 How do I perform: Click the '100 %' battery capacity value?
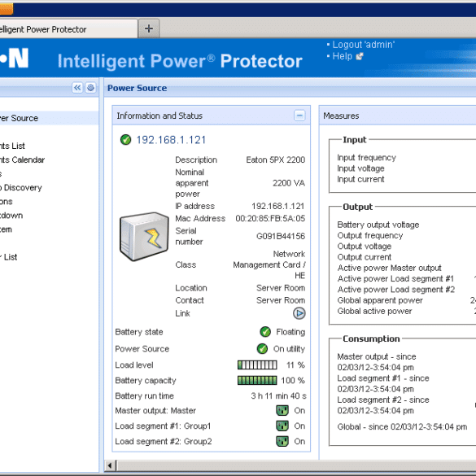tap(293, 380)
